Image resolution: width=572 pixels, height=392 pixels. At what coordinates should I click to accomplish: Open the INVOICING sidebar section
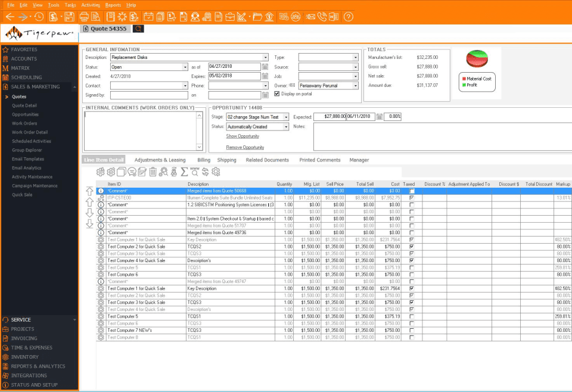(24, 338)
